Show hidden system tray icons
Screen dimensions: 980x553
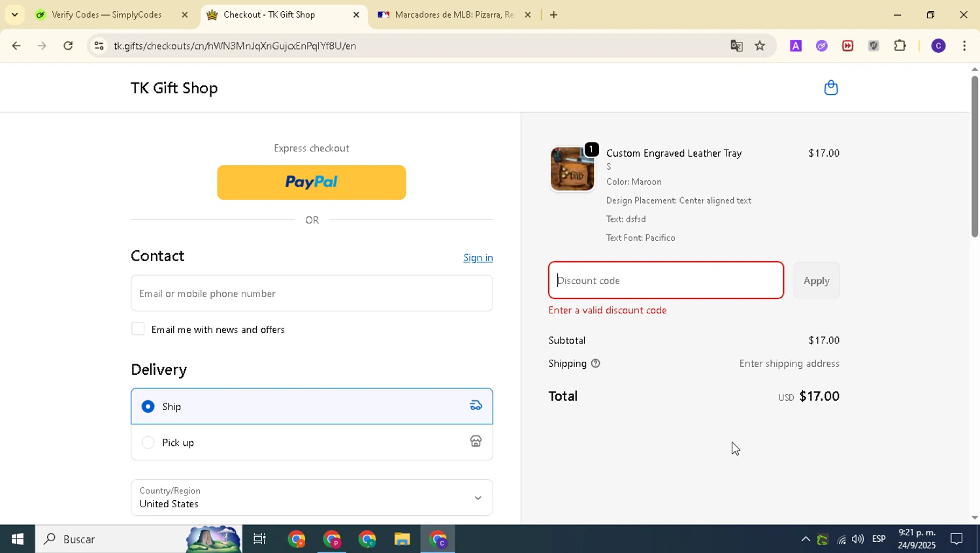[806, 539]
